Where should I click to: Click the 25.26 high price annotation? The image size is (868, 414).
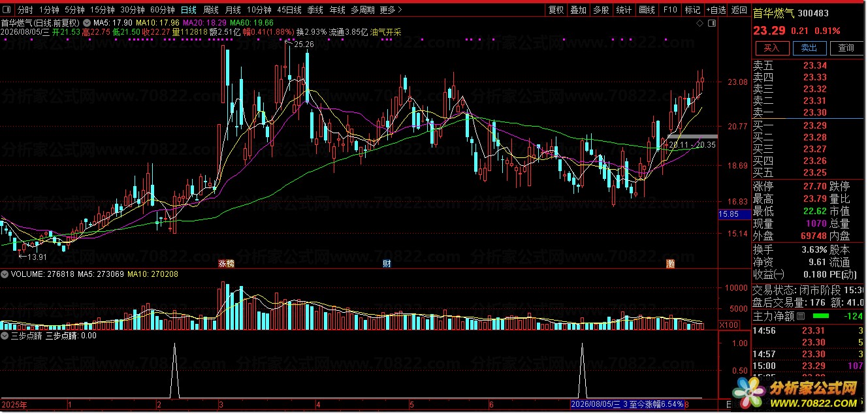tap(304, 44)
